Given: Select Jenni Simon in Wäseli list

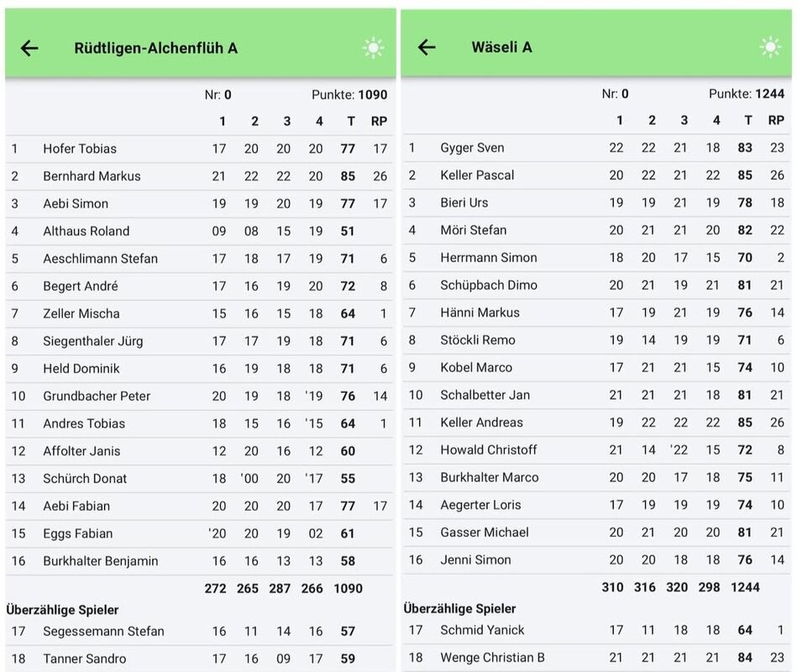Looking at the screenshot, I should (x=475, y=560).
